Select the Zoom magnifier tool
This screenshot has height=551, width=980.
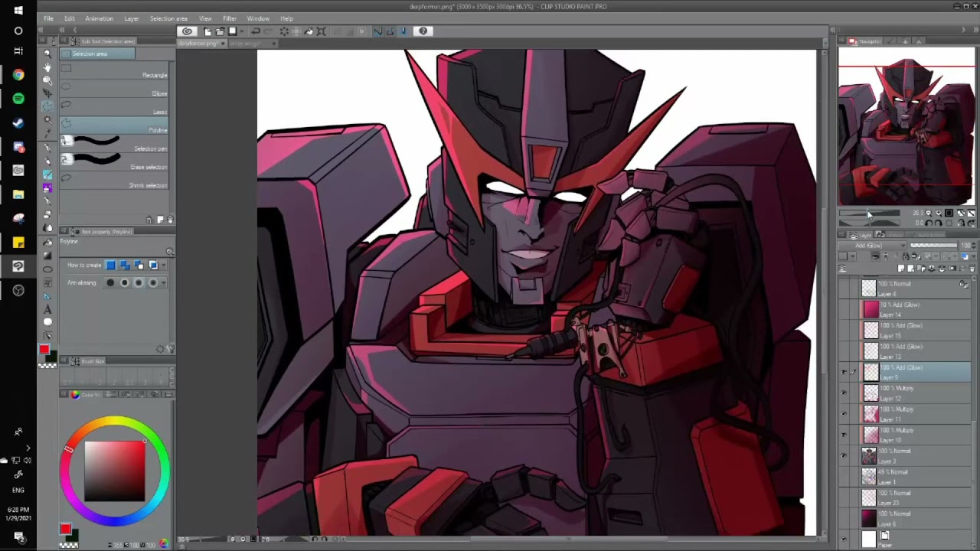pyautogui.click(x=47, y=54)
